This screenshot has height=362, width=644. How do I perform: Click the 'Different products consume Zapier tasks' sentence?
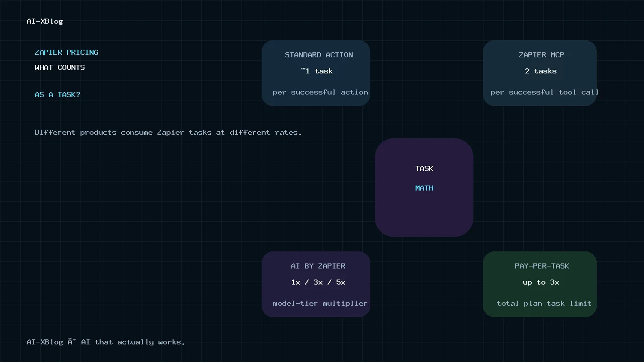coord(168,133)
